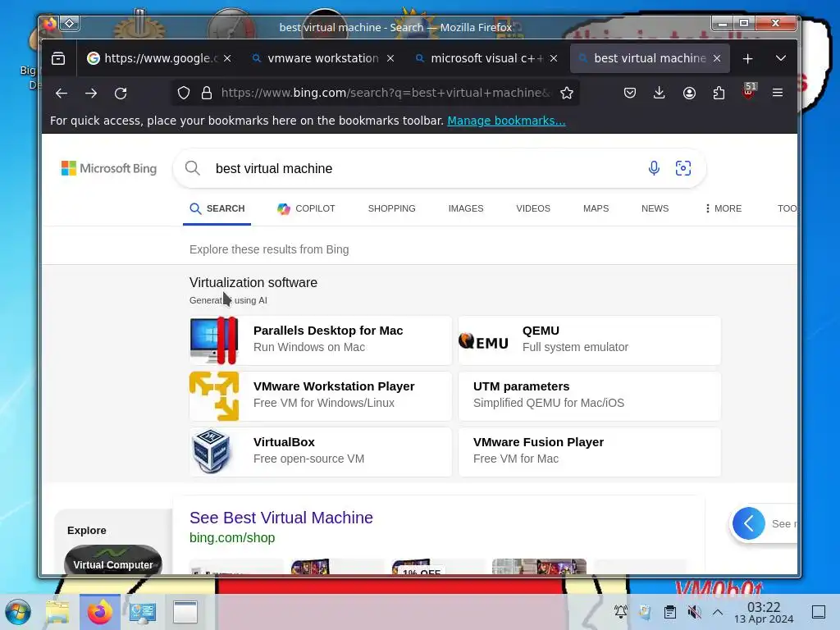Image resolution: width=840 pixels, height=630 pixels.
Task: Go forward to the next page
Action: point(91,94)
